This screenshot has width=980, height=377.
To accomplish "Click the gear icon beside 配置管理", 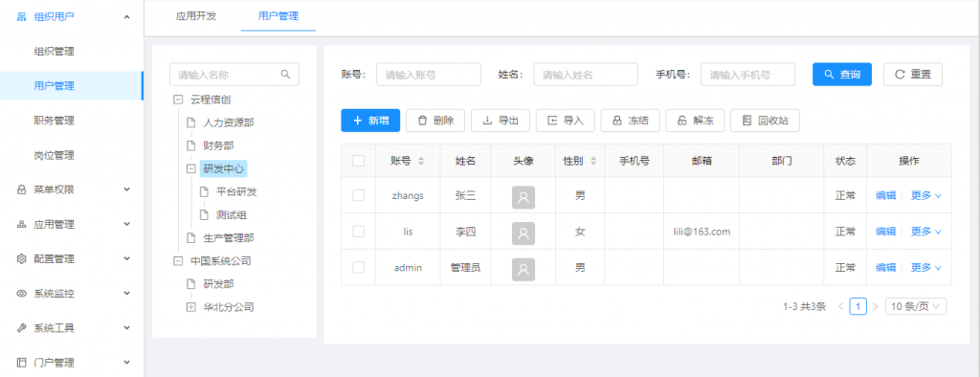I will click(21, 259).
